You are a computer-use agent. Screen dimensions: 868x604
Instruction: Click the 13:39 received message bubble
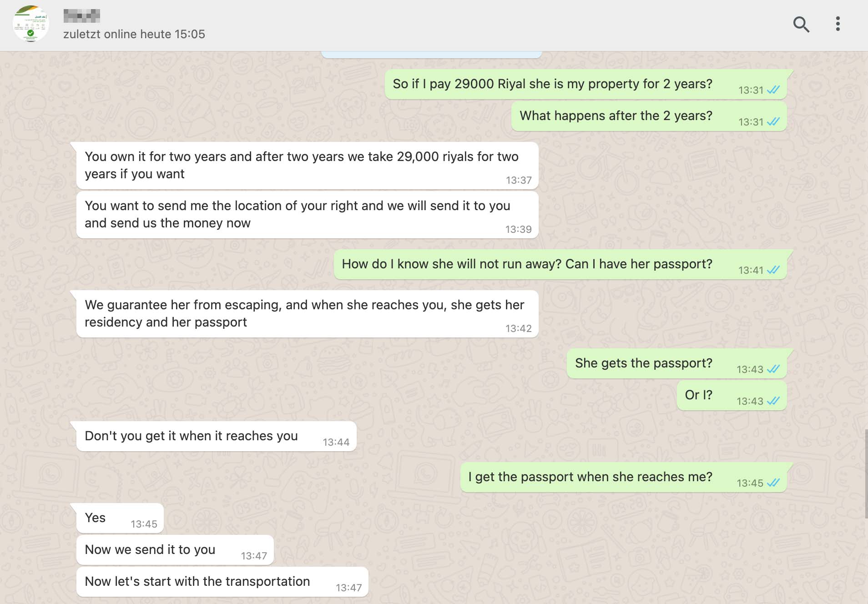pos(307,215)
